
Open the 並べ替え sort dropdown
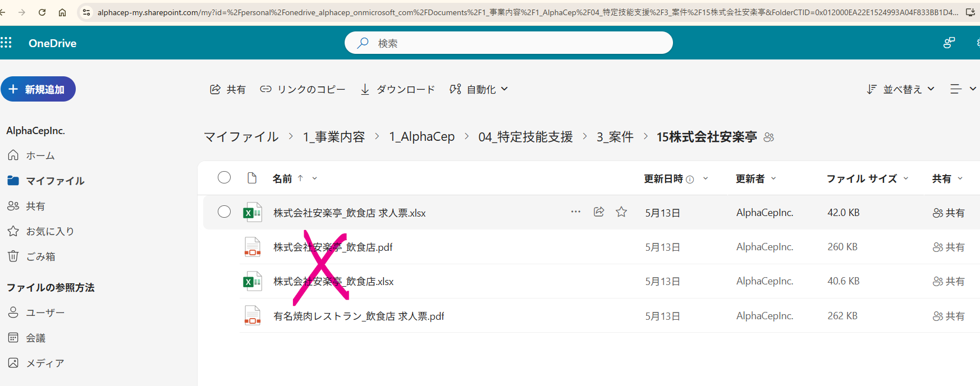901,89
